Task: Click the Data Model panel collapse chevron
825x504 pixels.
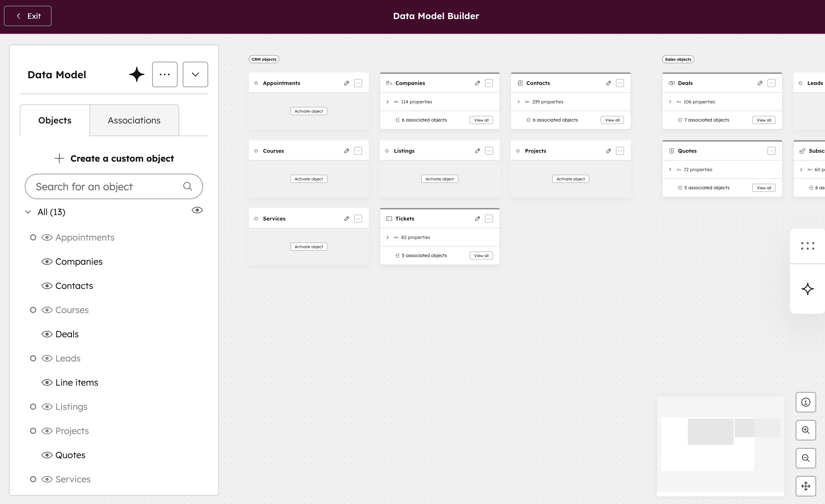Action: point(195,74)
